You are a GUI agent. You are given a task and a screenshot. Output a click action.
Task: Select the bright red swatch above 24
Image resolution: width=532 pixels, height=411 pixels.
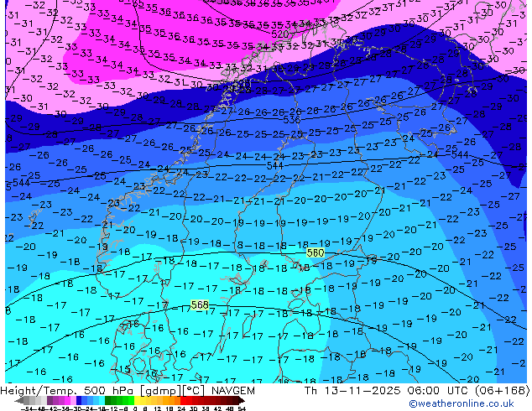click(183, 400)
